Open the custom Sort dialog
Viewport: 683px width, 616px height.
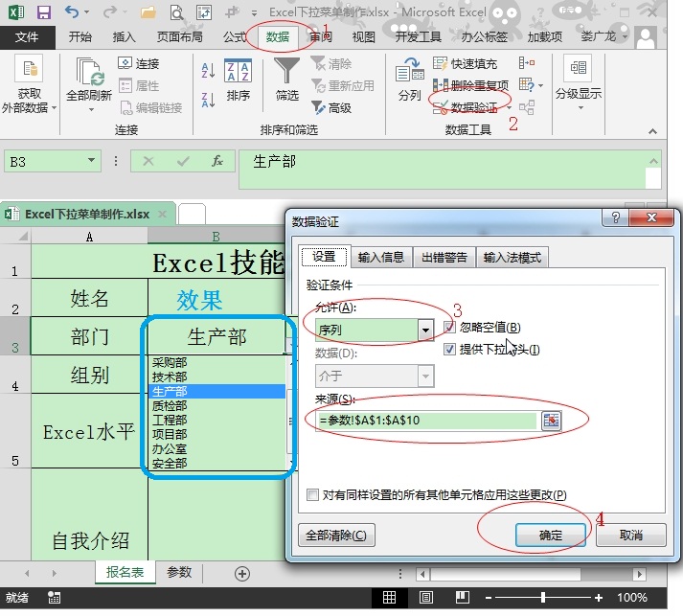238,80
